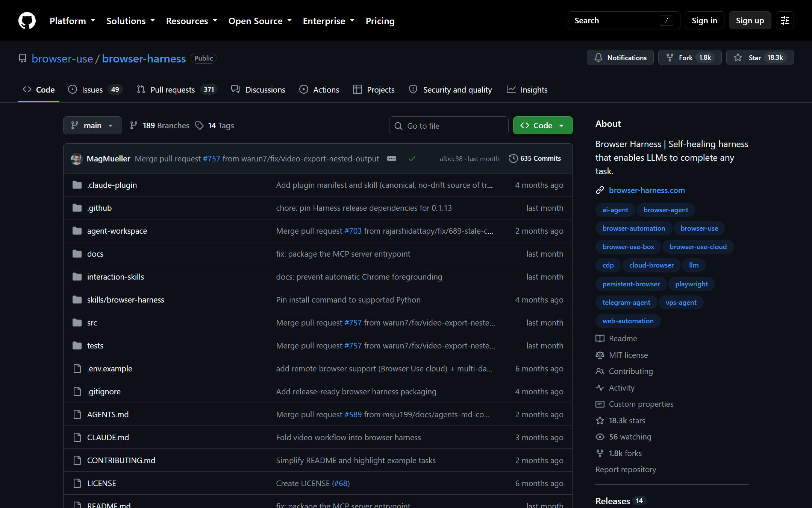Select the playwright topic tag

[x=691, y=284]
